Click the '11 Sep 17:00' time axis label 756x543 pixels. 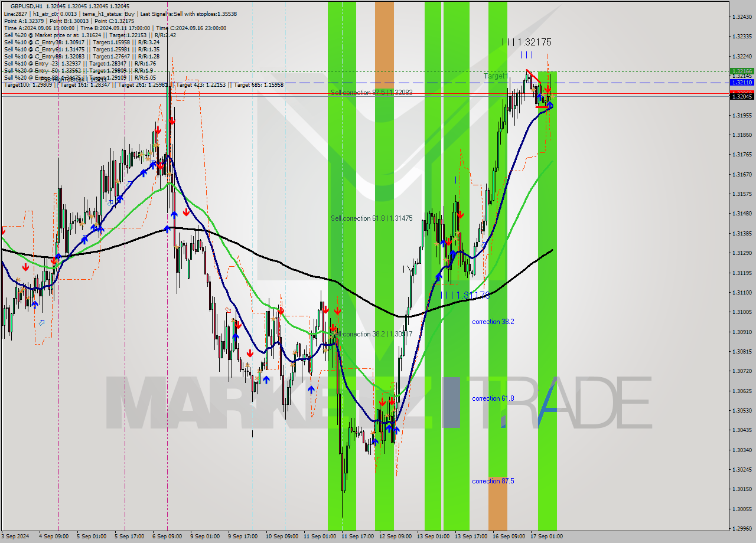pos(357,537)
